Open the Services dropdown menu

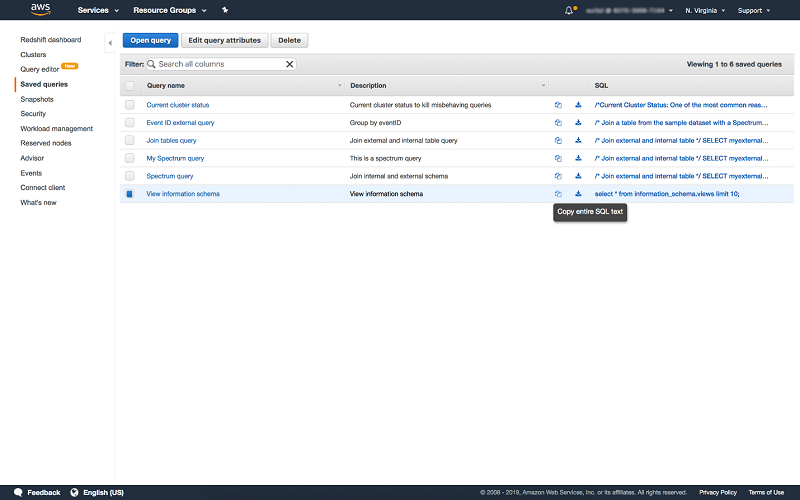98,10
